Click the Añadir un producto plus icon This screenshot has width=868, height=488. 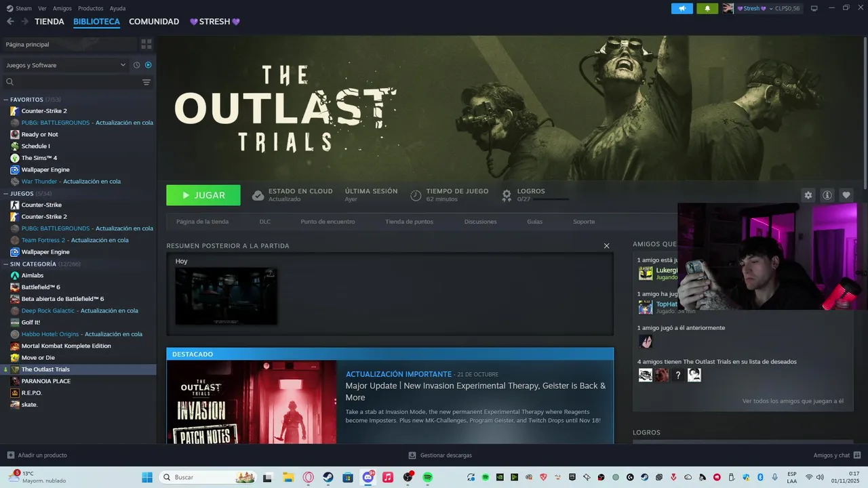(x=10, y=455)
